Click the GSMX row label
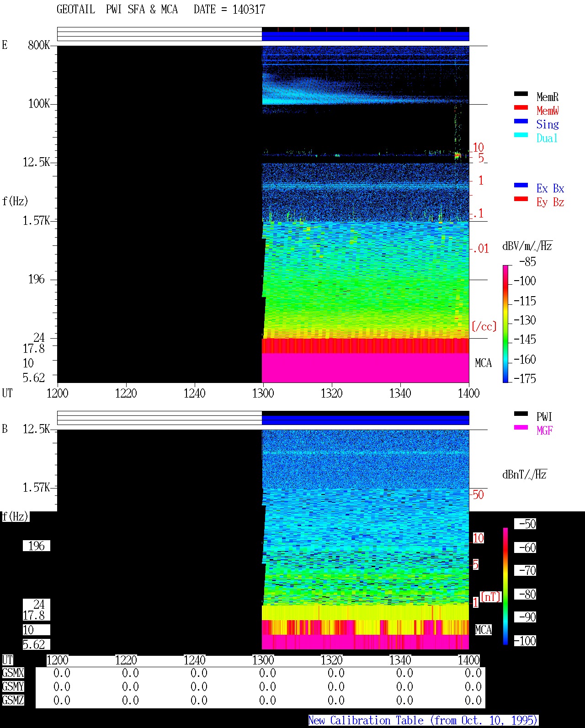Screen dimensions: 585x728 click(13, 673)
